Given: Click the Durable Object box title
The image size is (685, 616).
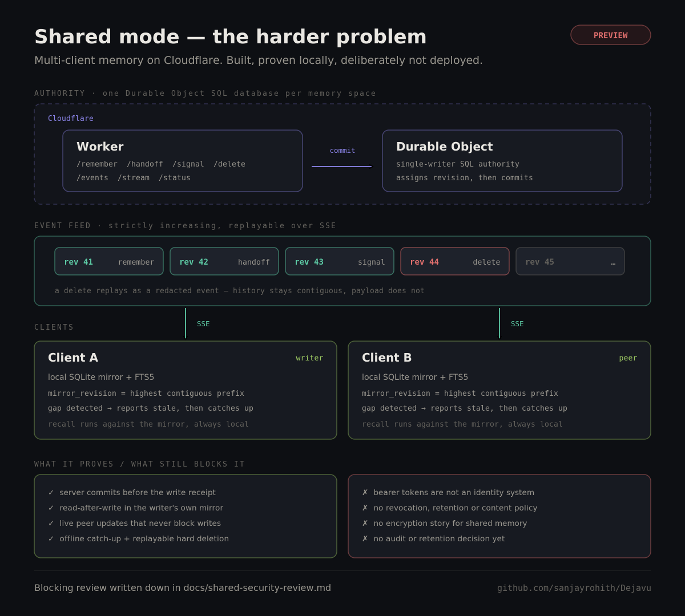Looking at the screenshot, I should 444,147.
